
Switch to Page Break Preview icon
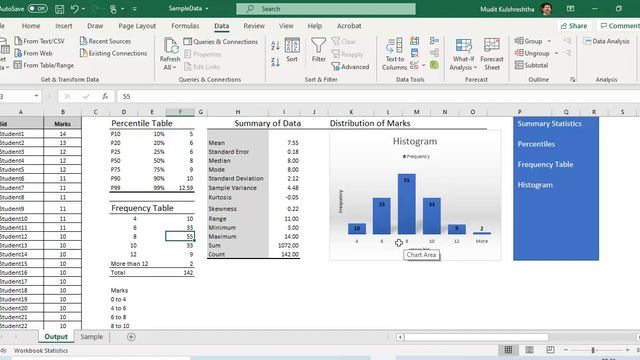(x=550, y=350)
